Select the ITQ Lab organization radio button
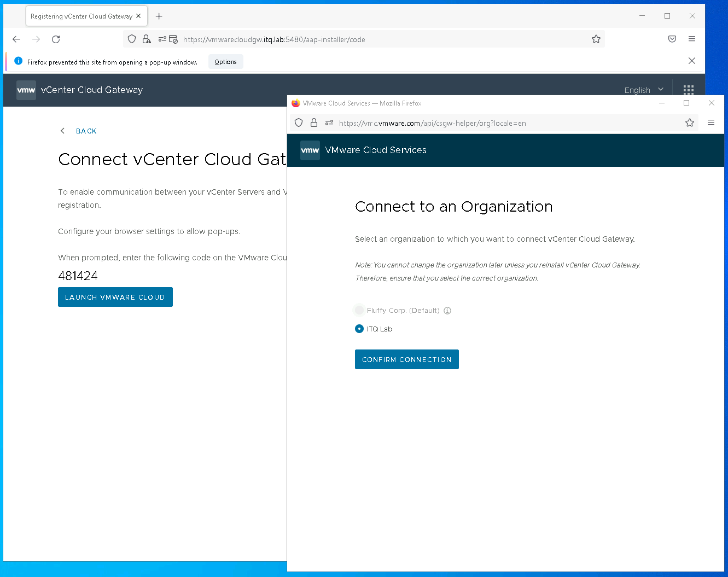 (359, 329)
